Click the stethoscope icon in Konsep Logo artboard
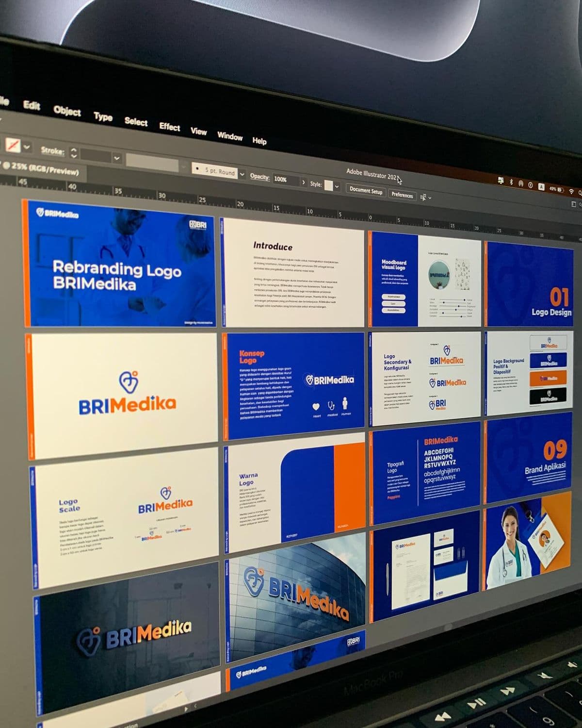 coord(332,406)
